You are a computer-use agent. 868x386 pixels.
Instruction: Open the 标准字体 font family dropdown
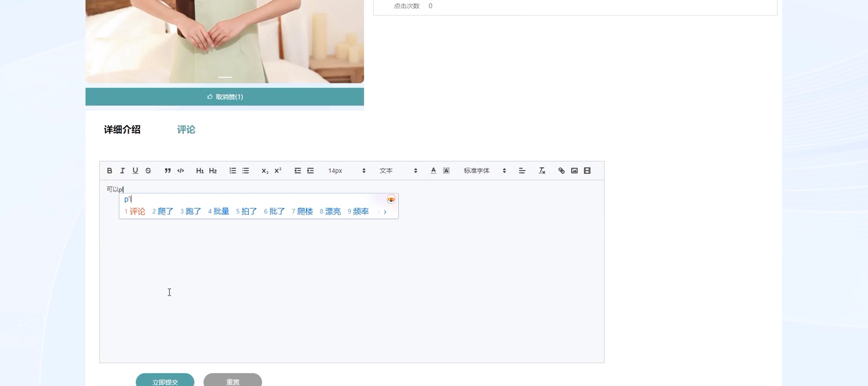(x=485, y=170)
